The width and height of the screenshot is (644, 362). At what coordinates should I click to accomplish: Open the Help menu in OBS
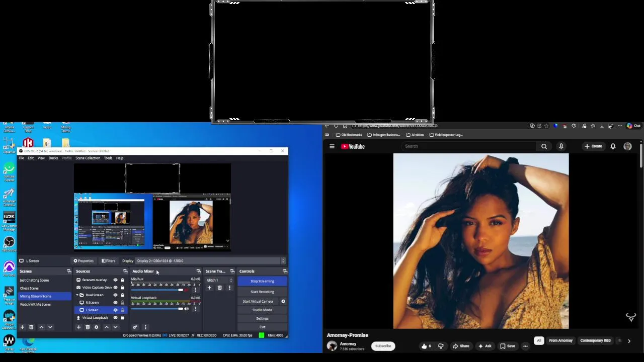click(120, 158)
